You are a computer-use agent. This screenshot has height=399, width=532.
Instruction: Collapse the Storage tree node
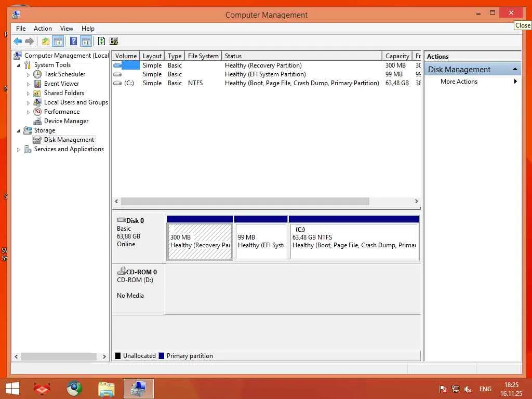click(x=18, y=130)
